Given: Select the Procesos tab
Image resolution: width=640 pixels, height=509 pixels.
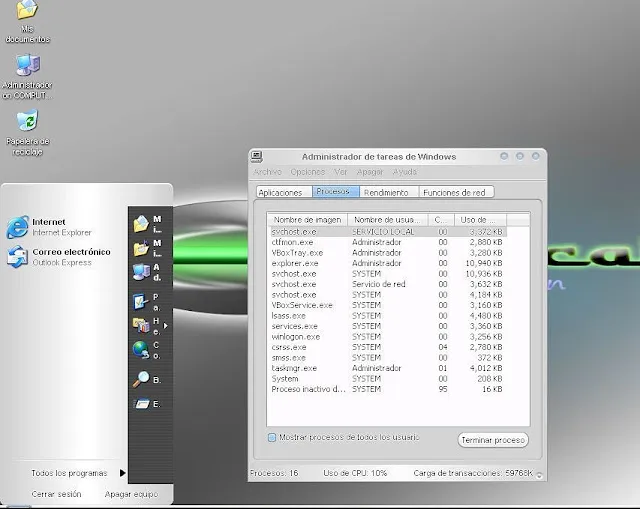Looking at the screenshot, I should 336,191.
